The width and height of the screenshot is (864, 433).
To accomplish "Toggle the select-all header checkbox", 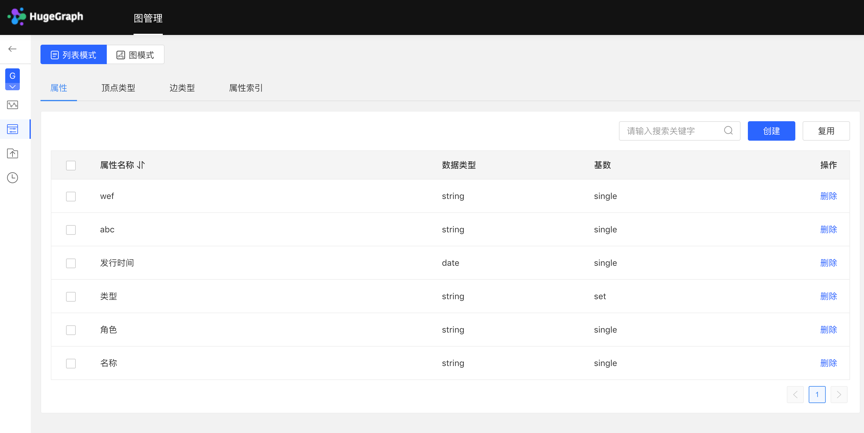I will point(71,165).
